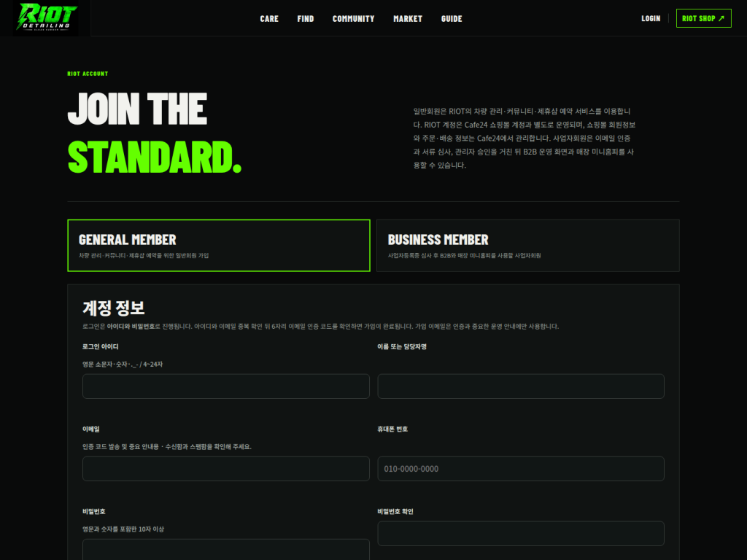Focus the 비밀번호 input field
This screenshot has height=560, width=747.
click(226, 550)
